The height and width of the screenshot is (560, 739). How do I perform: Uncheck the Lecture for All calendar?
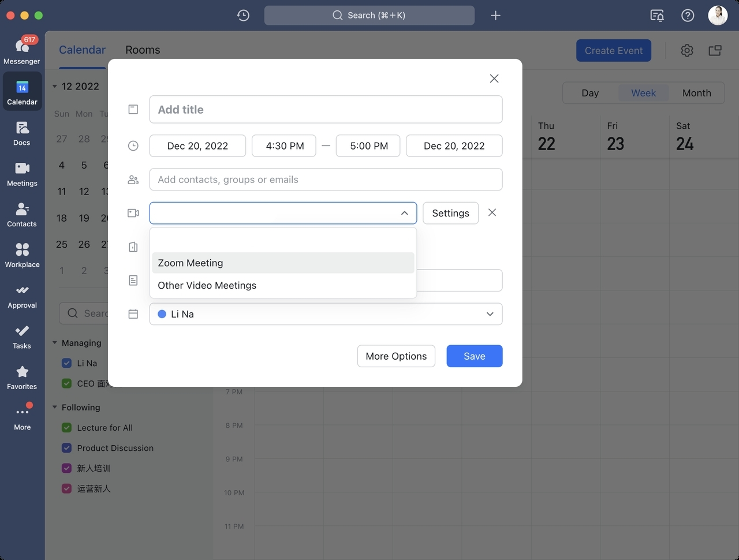66,428
